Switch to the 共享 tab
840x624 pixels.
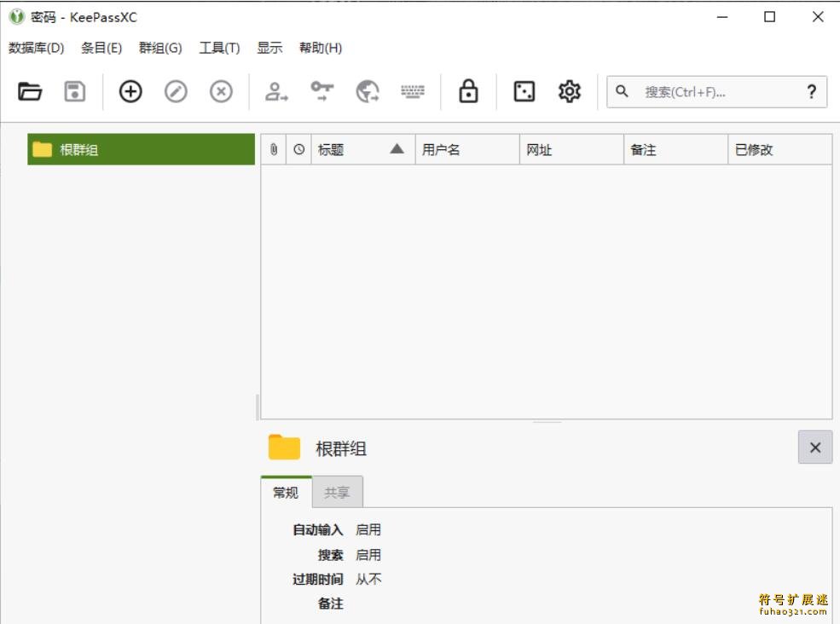337,492
